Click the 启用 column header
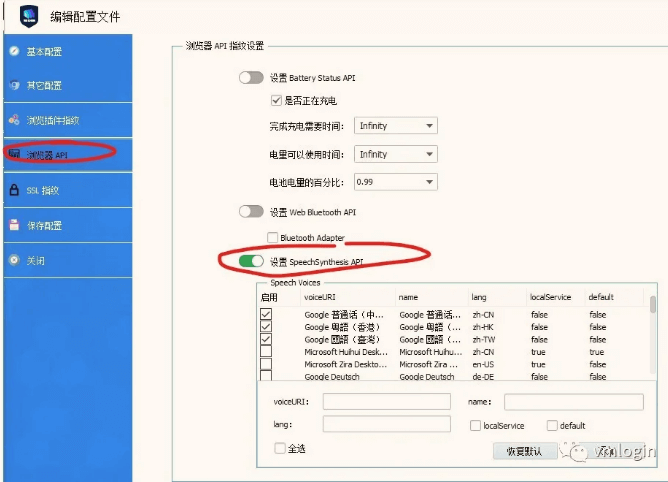668x482 pixels. coord(269,297)
